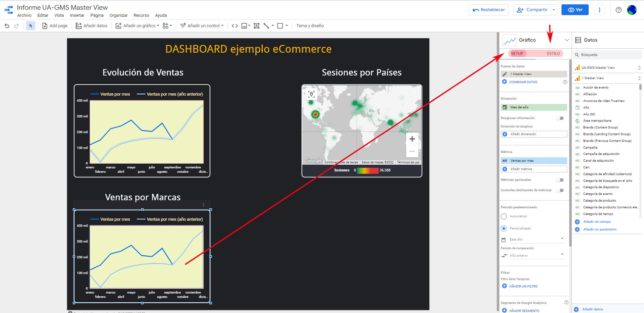Image resolution: width=644 pixels, height=313 pixels.
Task: Click the Ventas por mes metric chip
Action: click(534, 161)
